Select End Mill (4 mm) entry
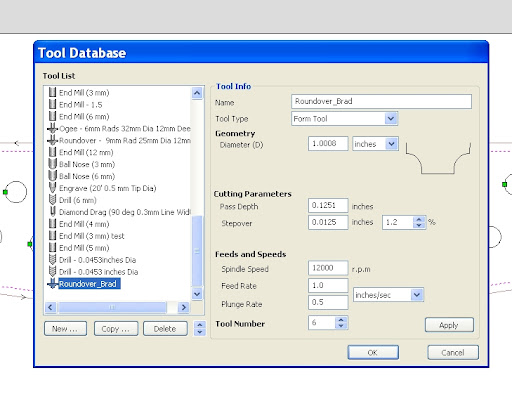Viewport: 512px width, 399px height. click(x=84, y=224)
